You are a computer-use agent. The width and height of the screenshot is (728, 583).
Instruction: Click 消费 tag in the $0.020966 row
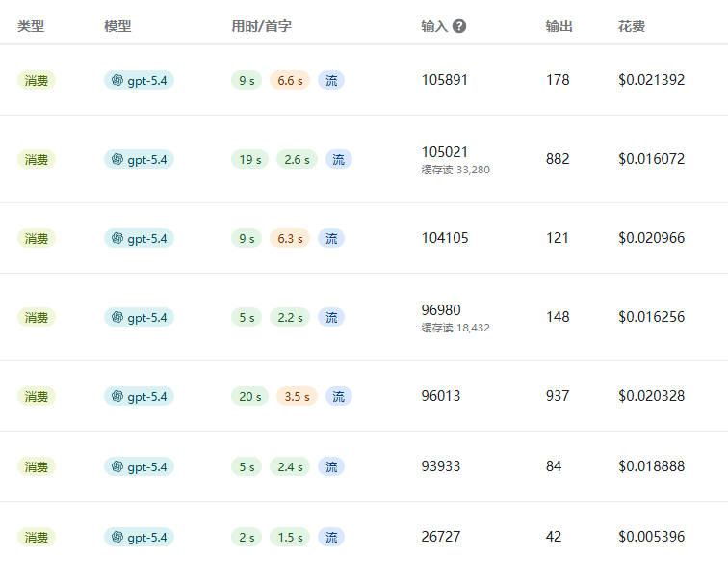37,238
